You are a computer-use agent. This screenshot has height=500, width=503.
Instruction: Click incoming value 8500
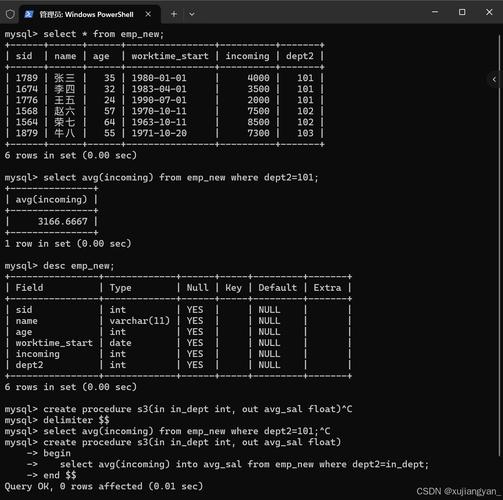pyautogui.click(x=258, y=122)
